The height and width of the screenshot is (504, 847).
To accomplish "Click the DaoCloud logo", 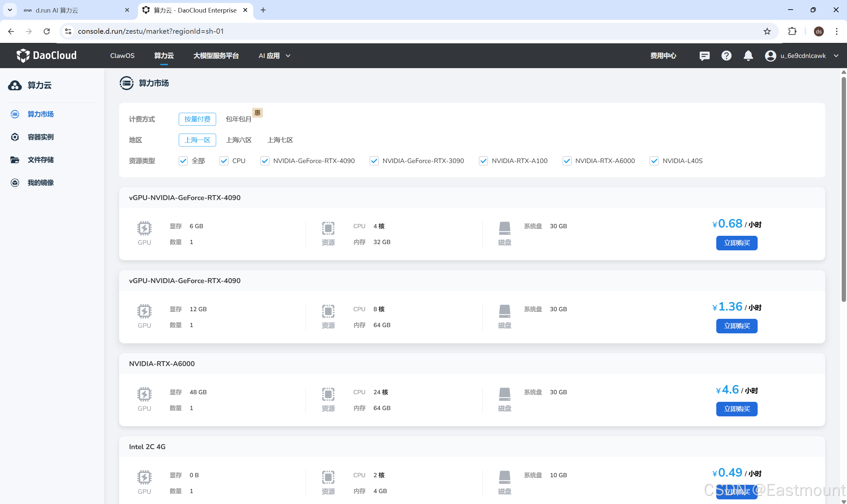I will [x=47, y=55].
